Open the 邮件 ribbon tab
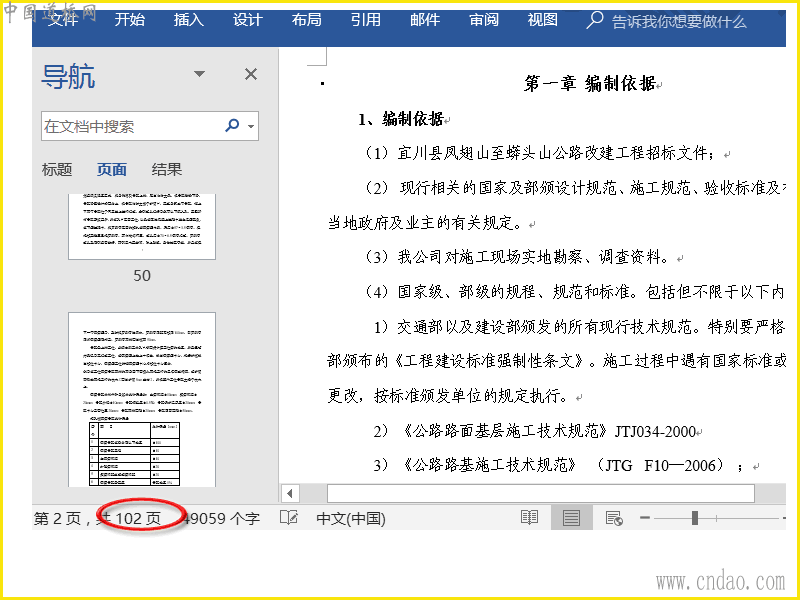The height and width of the screenshot is (600, 800). [x=424, y=19]
